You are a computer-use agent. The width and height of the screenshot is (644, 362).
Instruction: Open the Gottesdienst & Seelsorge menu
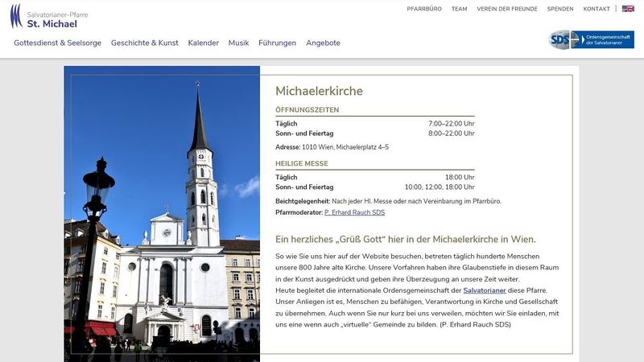pos(58,43)
